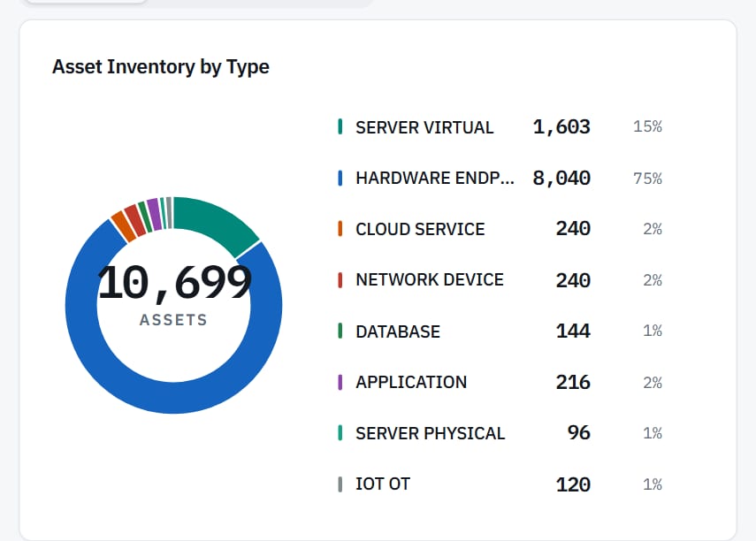
Task: Click the 144 database count
Action: click(573, 331)
